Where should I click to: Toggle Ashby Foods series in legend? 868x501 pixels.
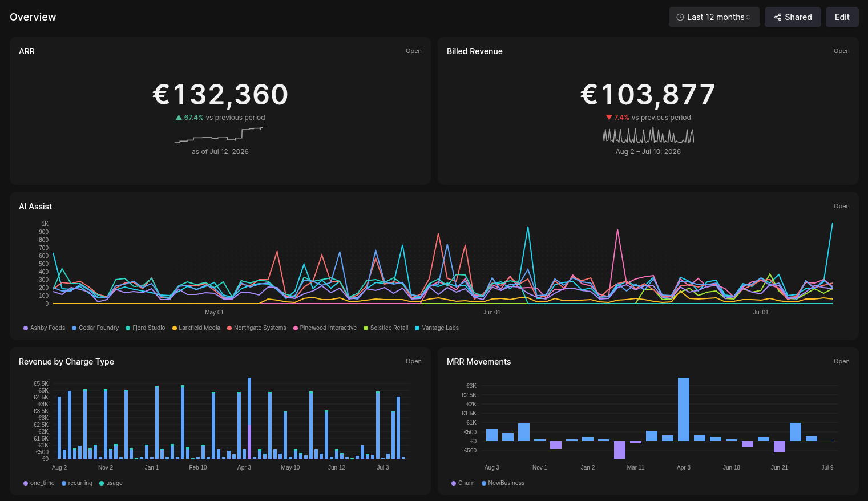pyautogui.click(x=44, y=328)
